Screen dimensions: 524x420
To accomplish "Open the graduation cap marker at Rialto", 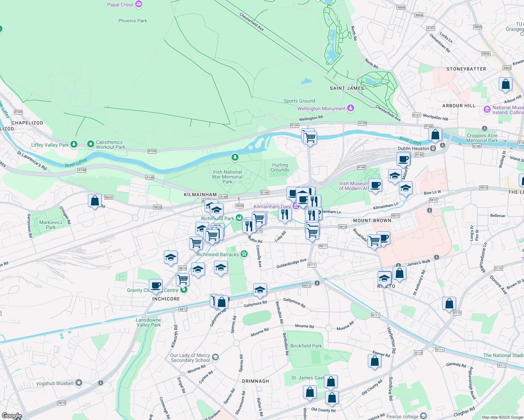I will tap(385, 279).
